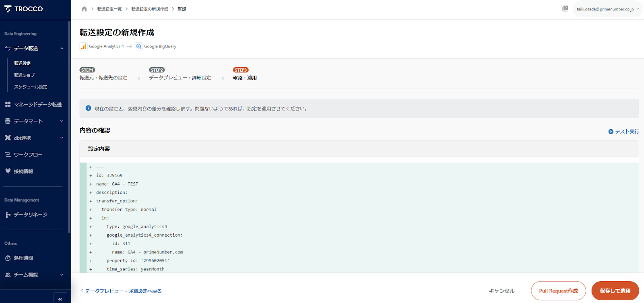Click the 内容の確認 heading
Screen dimensions: 644x303
95,130
